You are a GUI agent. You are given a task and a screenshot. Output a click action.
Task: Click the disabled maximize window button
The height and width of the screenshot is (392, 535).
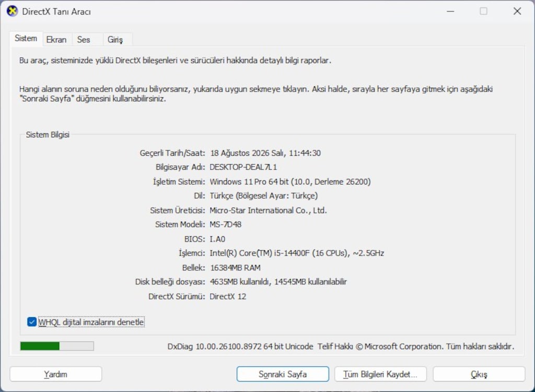coord(483,11)
